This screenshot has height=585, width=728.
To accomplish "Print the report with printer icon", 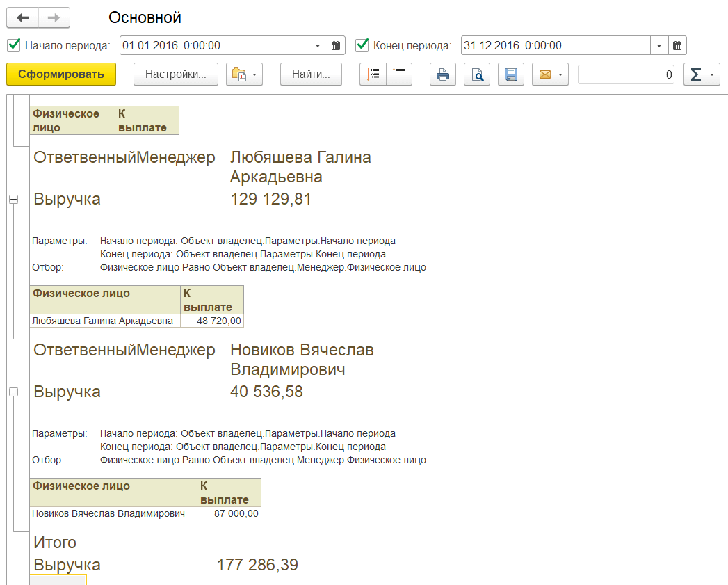I will coord(442,74).
